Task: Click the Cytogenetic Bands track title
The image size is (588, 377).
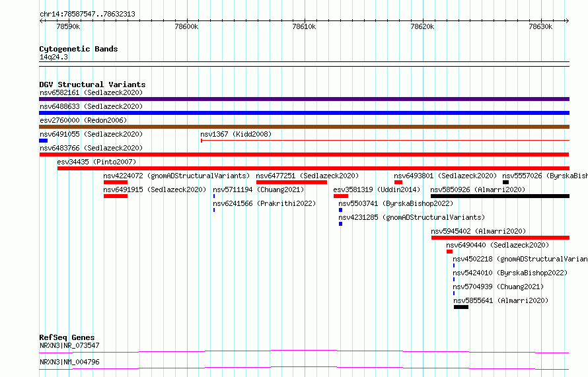Action: point(79,49)
